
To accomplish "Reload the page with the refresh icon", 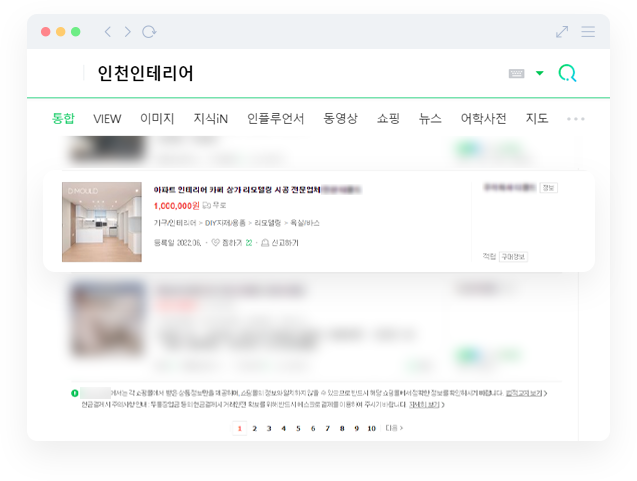I will (x=149, y=32).
